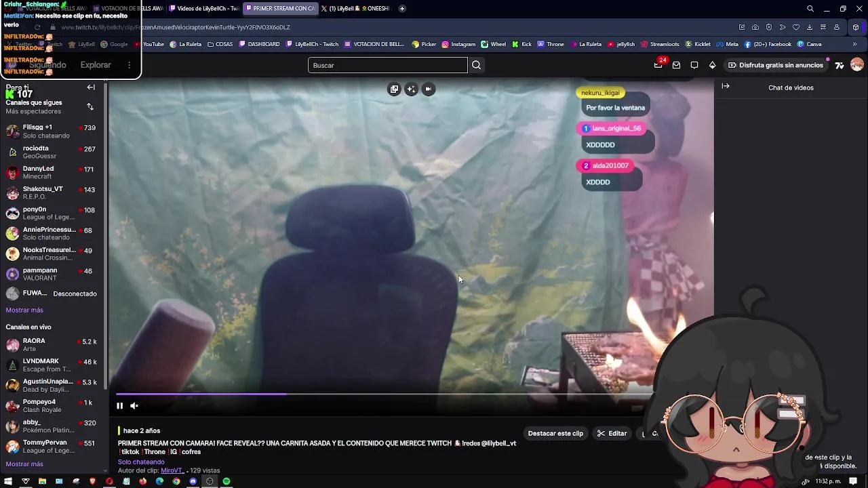Open Spotify from the taskbar
The height and width of the screenshot is (488, 868).
tap(226, 481)
